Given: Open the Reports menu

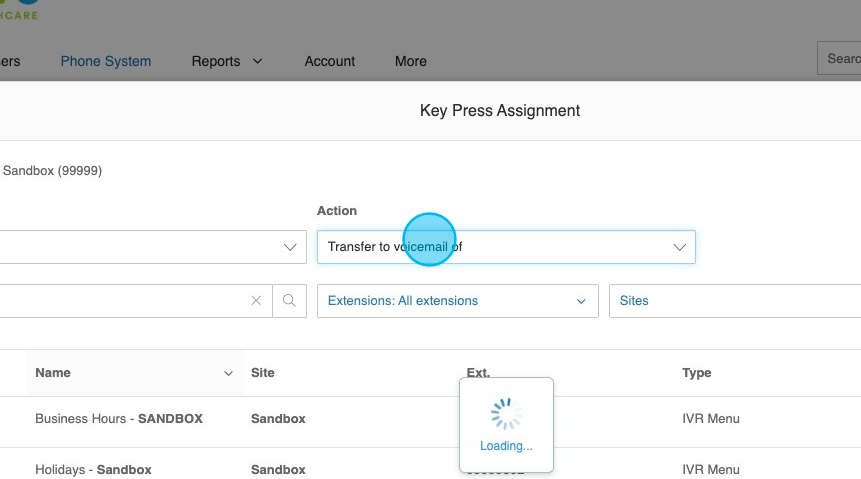Looking at the screenshot, I should [x=226, y=61].
